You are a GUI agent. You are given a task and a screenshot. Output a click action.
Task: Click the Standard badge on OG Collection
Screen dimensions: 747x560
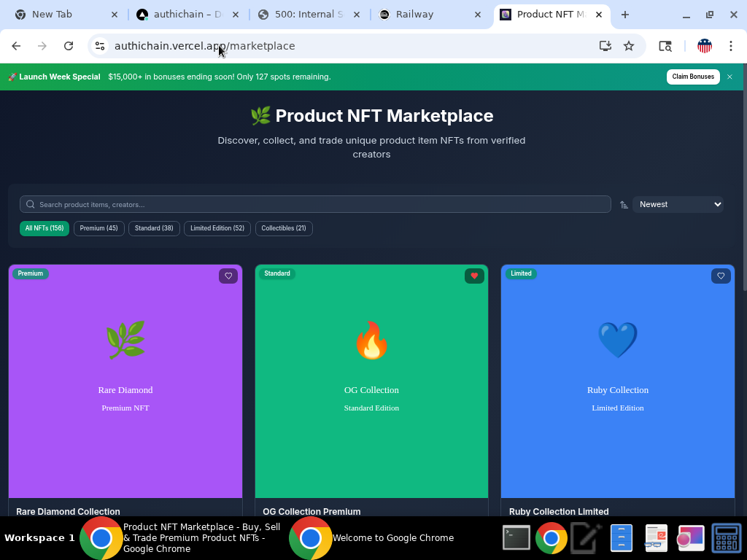point(277,273)
